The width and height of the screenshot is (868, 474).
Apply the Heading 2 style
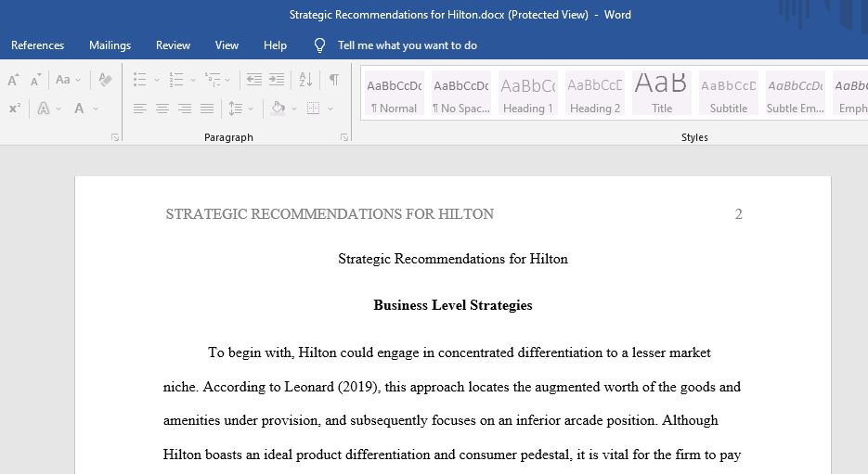pos(595,93)
